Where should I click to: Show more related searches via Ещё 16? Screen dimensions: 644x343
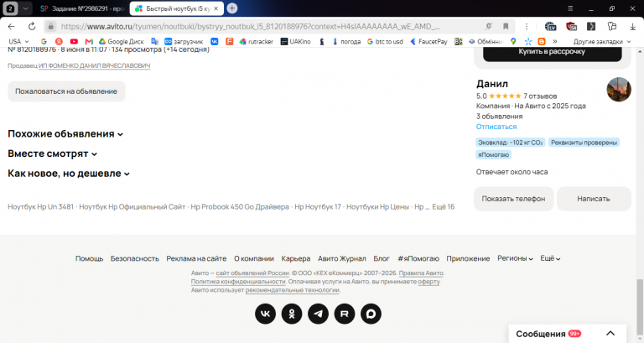(443, 207)
